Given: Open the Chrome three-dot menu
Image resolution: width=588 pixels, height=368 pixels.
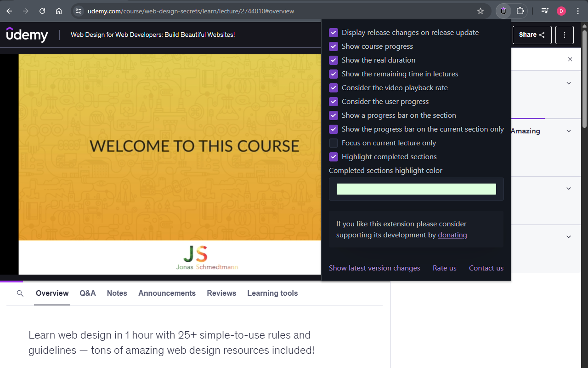Looking at the screenshot, I should 578,11.
